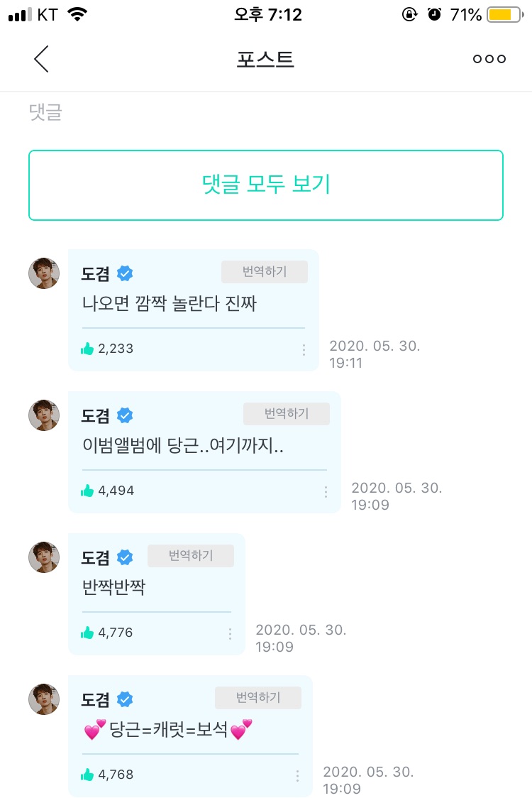Tap the verified badge on the last comment
This screenshot has width=532, height=798.
coord(126,699)
